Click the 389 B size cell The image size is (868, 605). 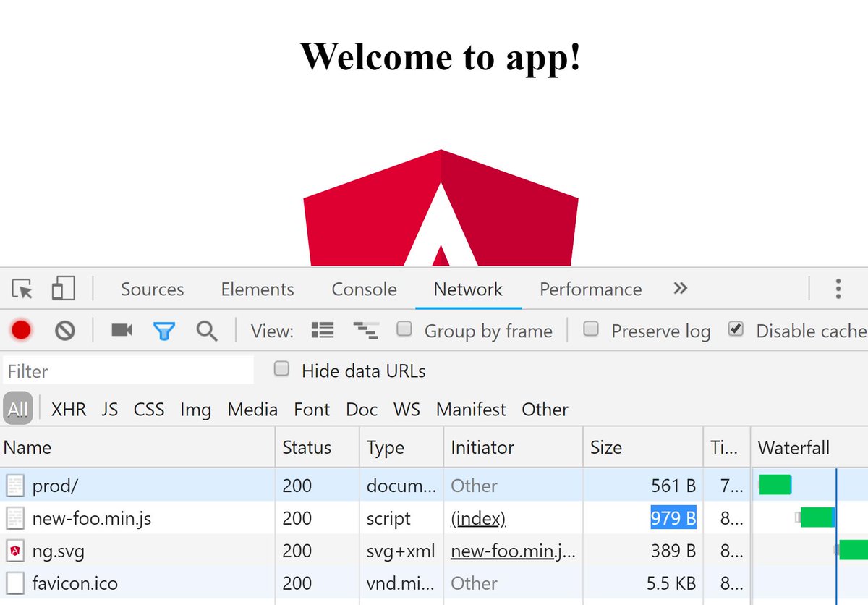(673, 551)
